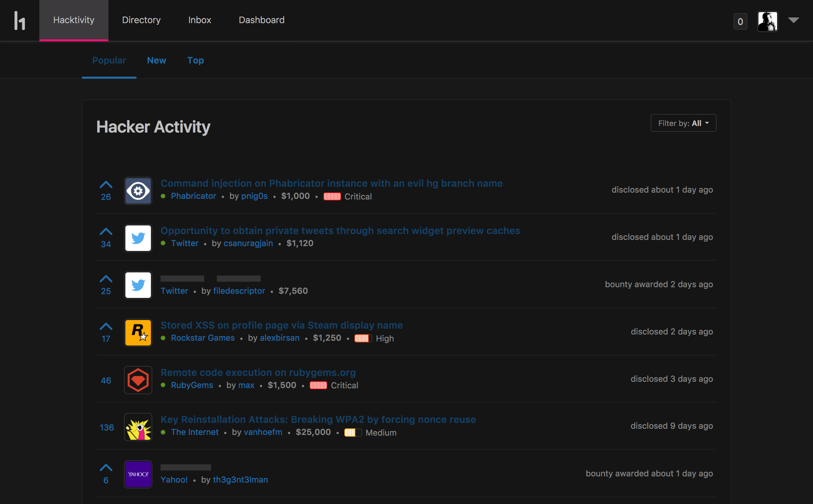Open the Directory navigation item
The image size is (813, 504).
click(141, 20)
